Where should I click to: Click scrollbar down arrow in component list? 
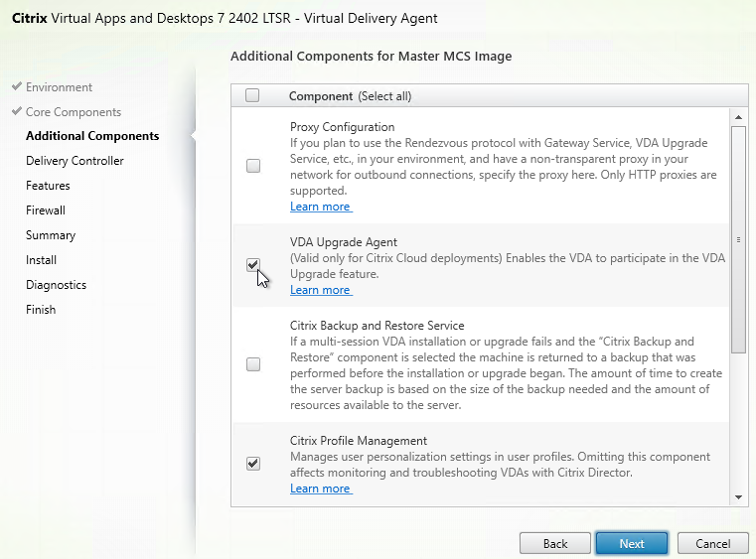[x=738, y=497]
